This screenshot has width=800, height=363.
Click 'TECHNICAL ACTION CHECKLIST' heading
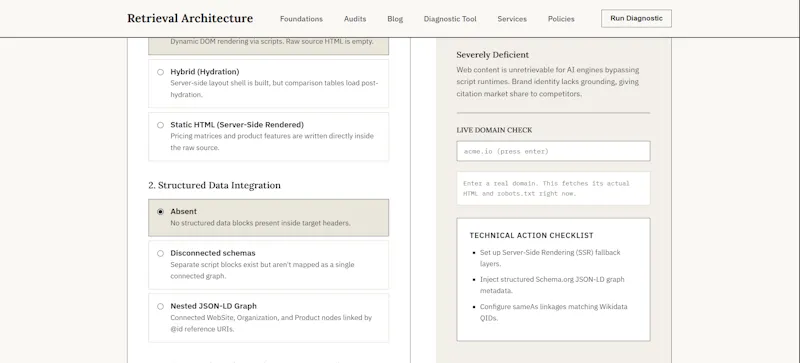pos(531,235)
